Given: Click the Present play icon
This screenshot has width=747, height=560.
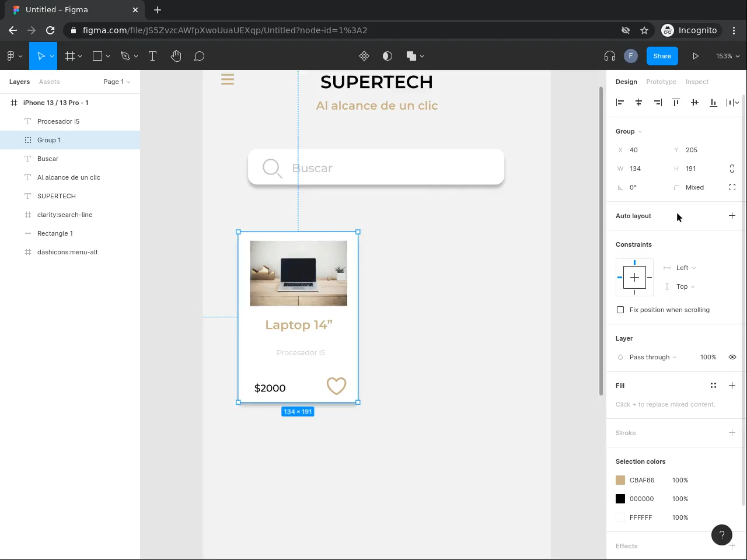Looking at the screenshot, I should tap(696, 56).
